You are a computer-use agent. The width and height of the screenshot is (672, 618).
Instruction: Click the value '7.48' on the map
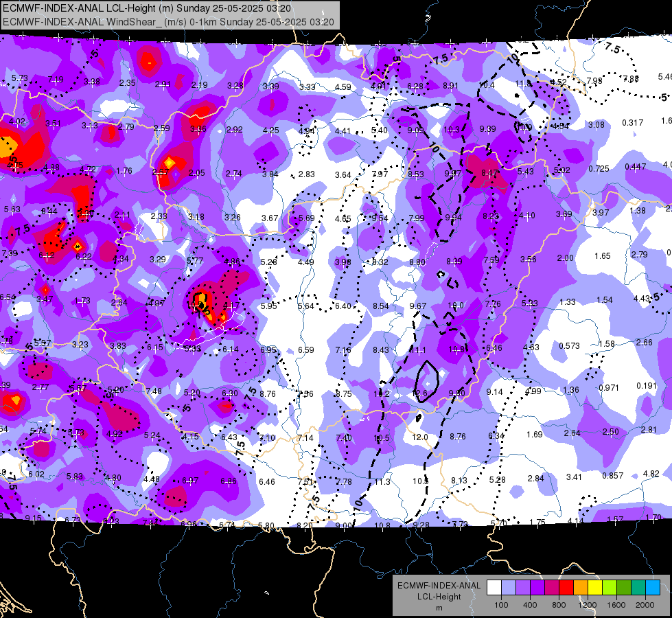pyautogui.click(x=154, y=391)
